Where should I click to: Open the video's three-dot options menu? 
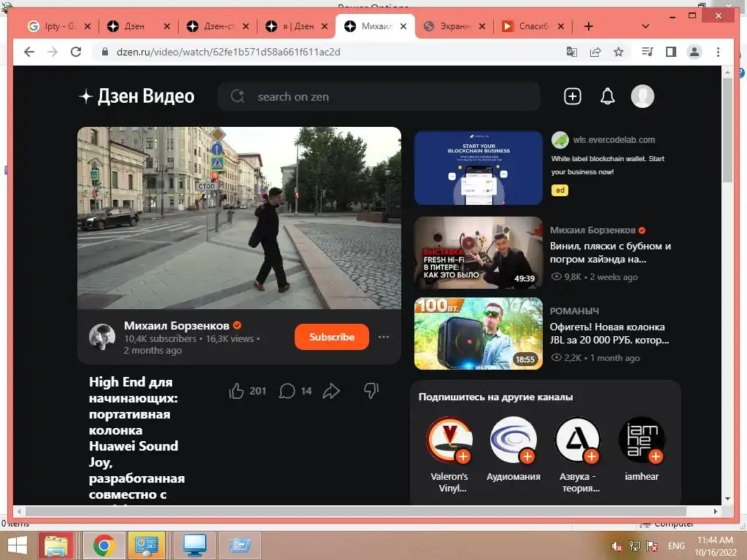384,337
